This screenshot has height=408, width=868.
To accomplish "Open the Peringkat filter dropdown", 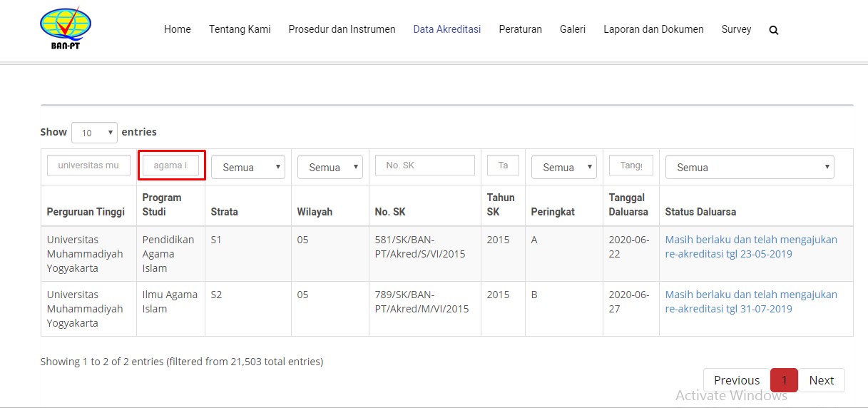I will tap(564, 167).
